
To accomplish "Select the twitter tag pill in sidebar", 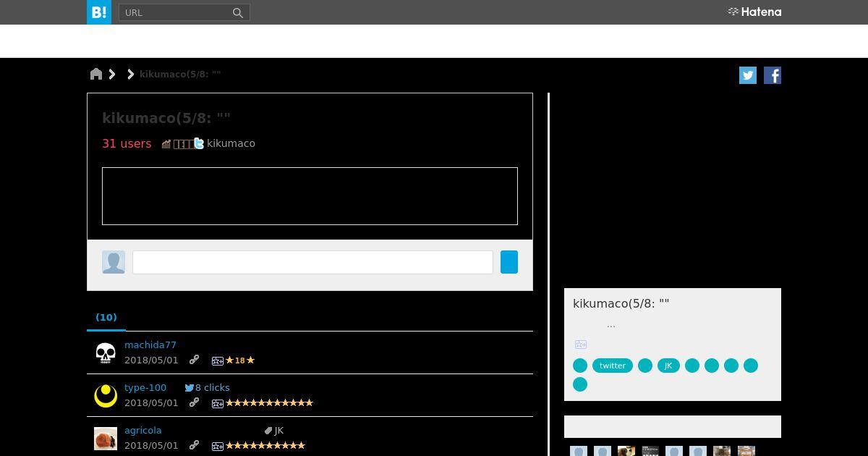I will [x=613, y=366].
